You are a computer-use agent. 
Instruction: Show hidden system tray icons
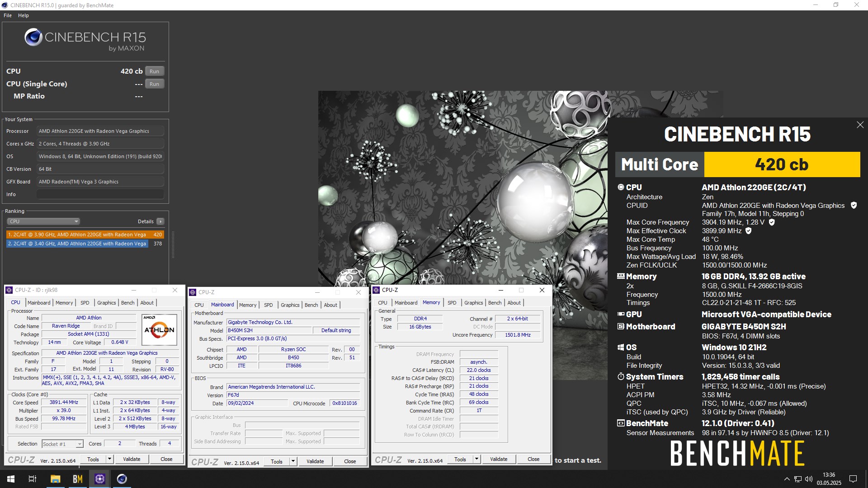pos(787,479)
